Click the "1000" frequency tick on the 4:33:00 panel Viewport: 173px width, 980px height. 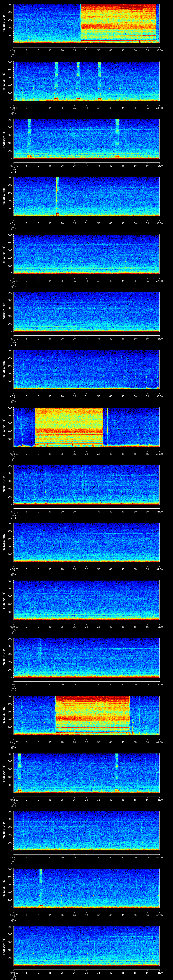point(9,235)
